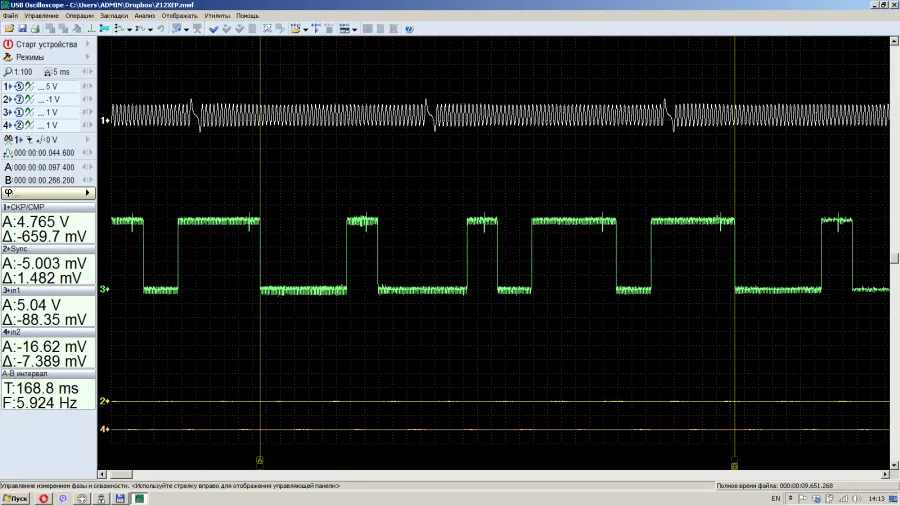Select the 1 CKP/CMP measurement header
Viewport: 900px width, 506px height.
coord(48,207)
